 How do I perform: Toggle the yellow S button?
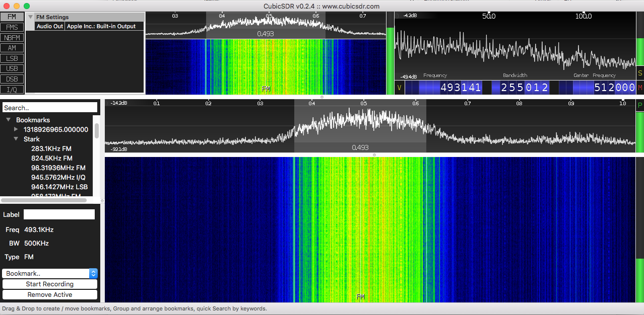[x=640, y=73]
